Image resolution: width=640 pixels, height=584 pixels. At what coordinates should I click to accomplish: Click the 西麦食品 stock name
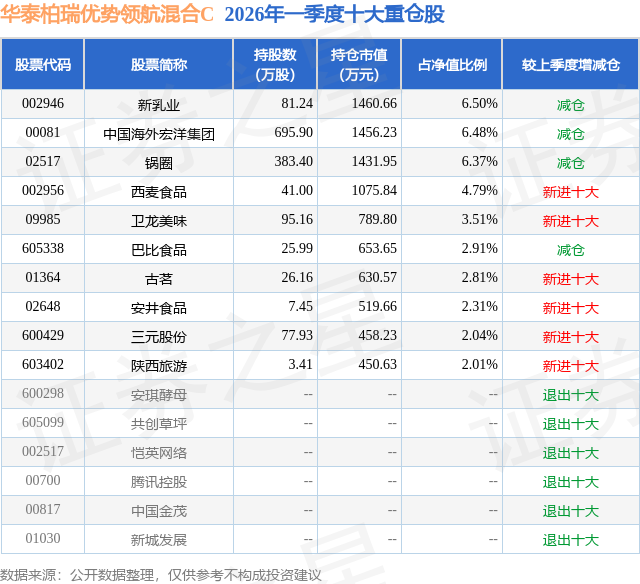158,191
